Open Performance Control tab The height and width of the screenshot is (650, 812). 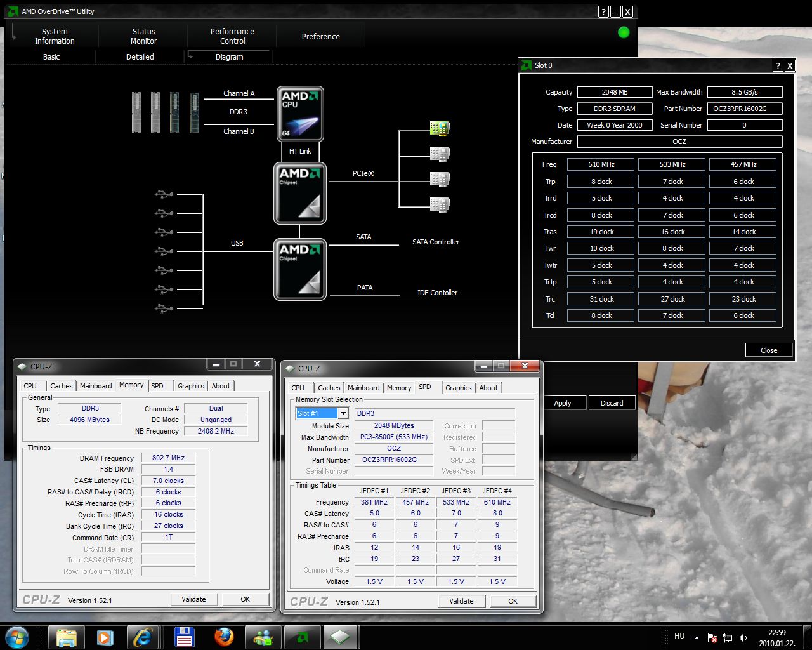click(x=232, y=36)
